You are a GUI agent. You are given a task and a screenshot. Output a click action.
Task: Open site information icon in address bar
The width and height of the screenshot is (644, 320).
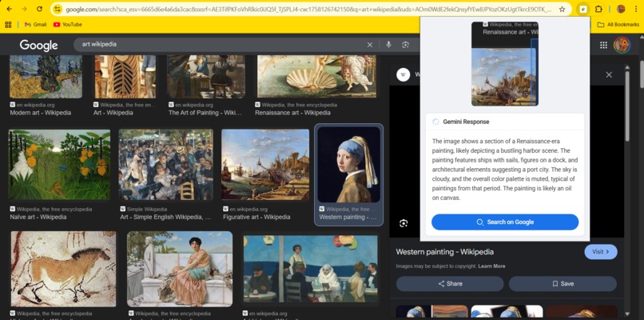(58, 9)
